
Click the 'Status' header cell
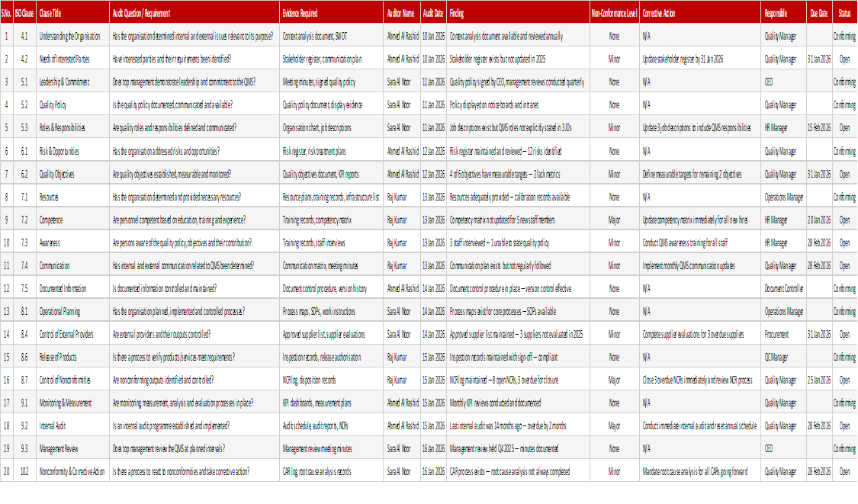(x=844, y=13)
